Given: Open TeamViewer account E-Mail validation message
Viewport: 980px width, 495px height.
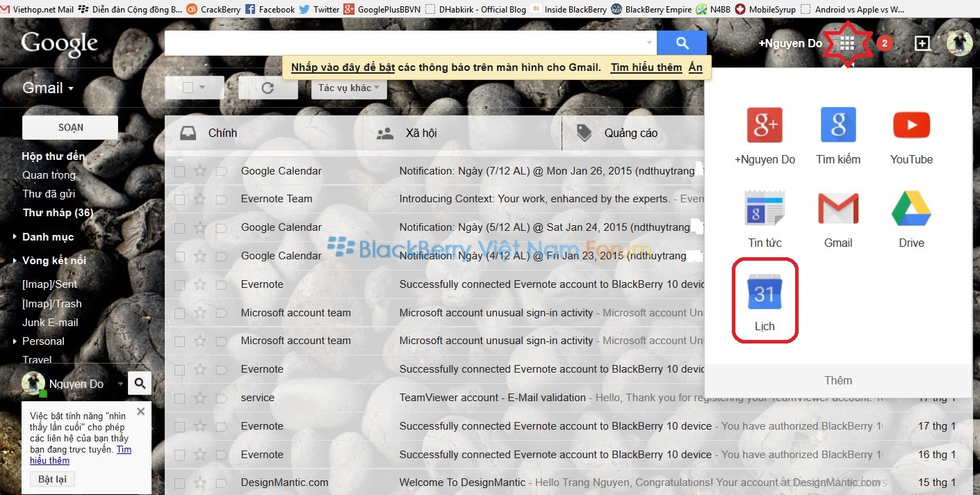Looking at the screenshot, I should coord(492,398).
